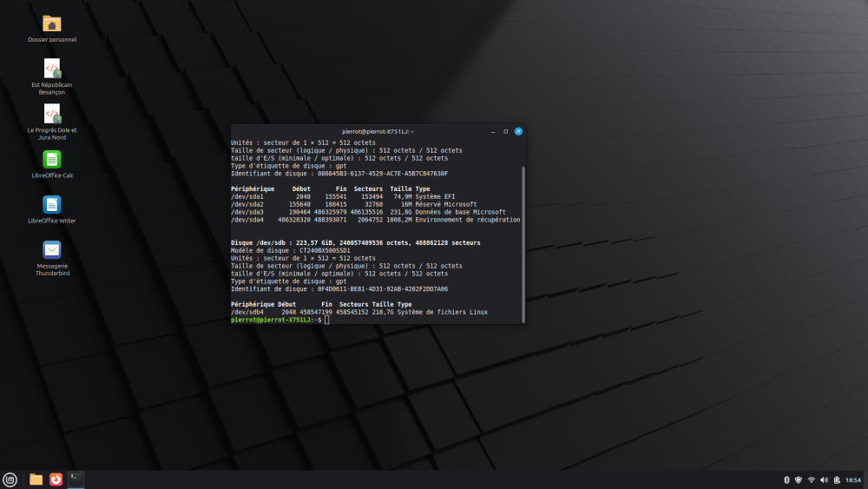868x489 pixels.
Task: Open the update manager shield icon
Action: pos(799,479)
